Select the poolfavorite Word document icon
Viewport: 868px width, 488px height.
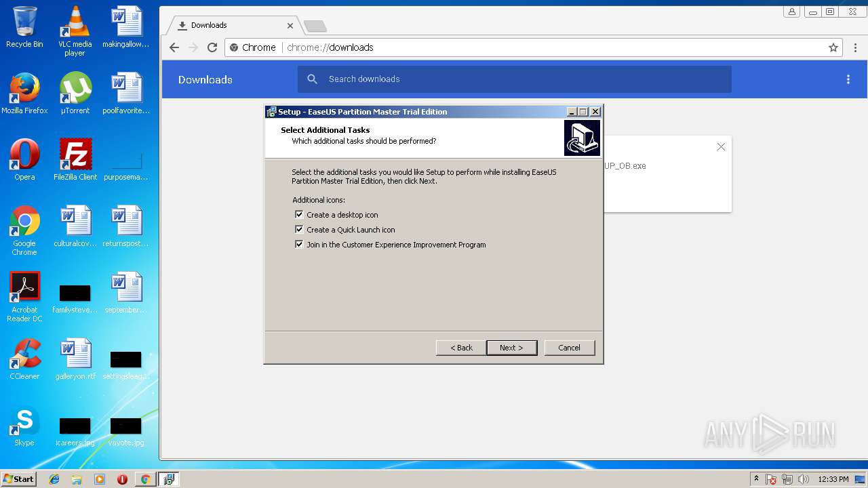(x=126, y=94)
